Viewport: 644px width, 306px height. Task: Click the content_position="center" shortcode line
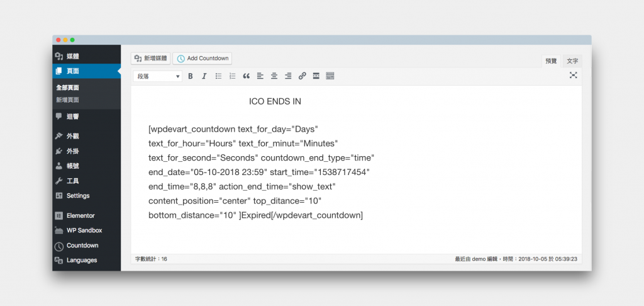pyautogui.click(x=235, y=201)
